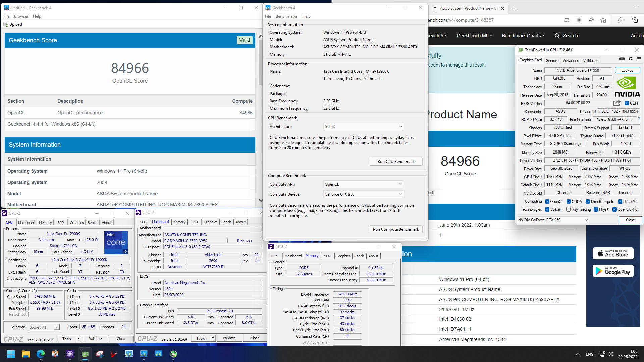This screenshot has width=644, height=362.
Task: Click the Search magnifier on Geekbench site
Action: pyautogui.click(x=557, y=36)
